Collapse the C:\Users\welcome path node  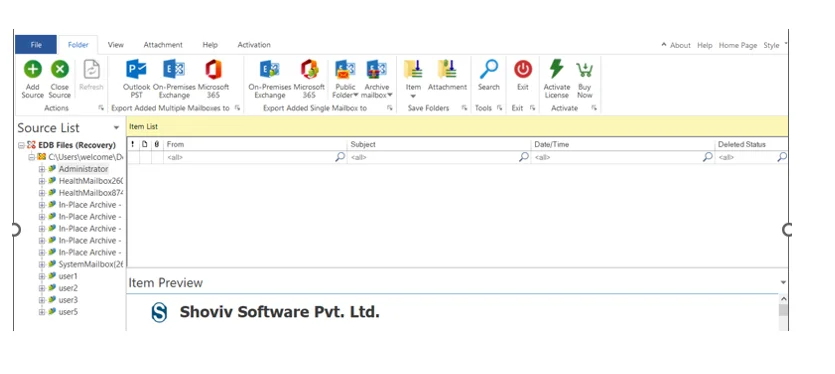pyautogui.click(x=31, y=157)
